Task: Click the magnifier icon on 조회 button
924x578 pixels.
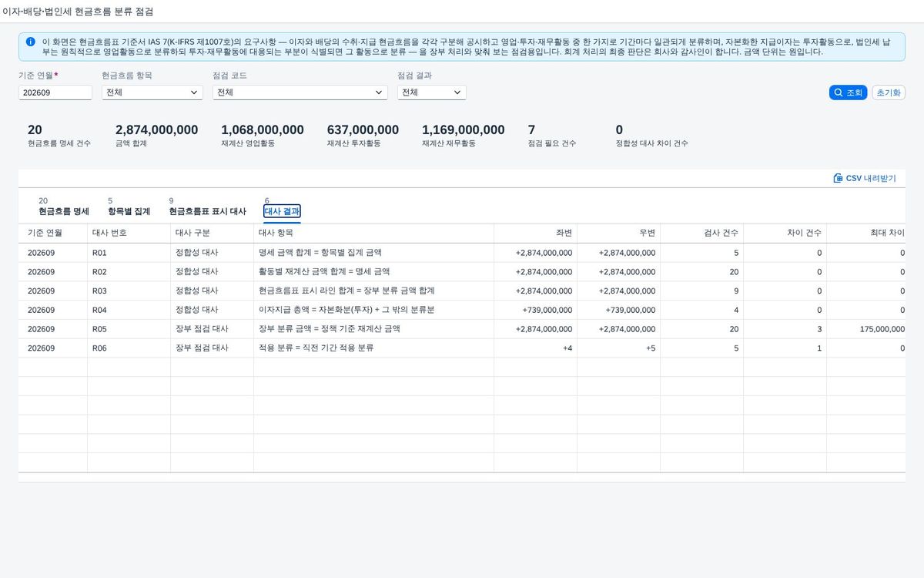Action: [x=838, y=92]
